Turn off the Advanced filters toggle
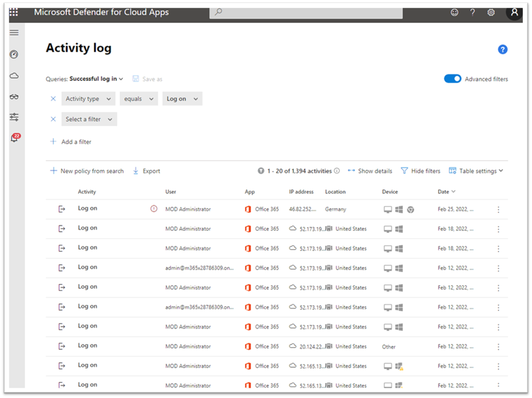532x398 pixels. (x=452, y=79)
